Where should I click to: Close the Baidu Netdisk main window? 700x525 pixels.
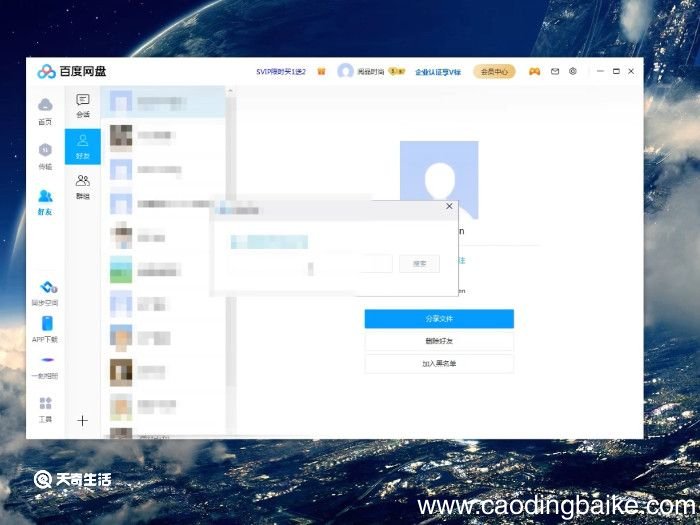[x=631, y=71]
